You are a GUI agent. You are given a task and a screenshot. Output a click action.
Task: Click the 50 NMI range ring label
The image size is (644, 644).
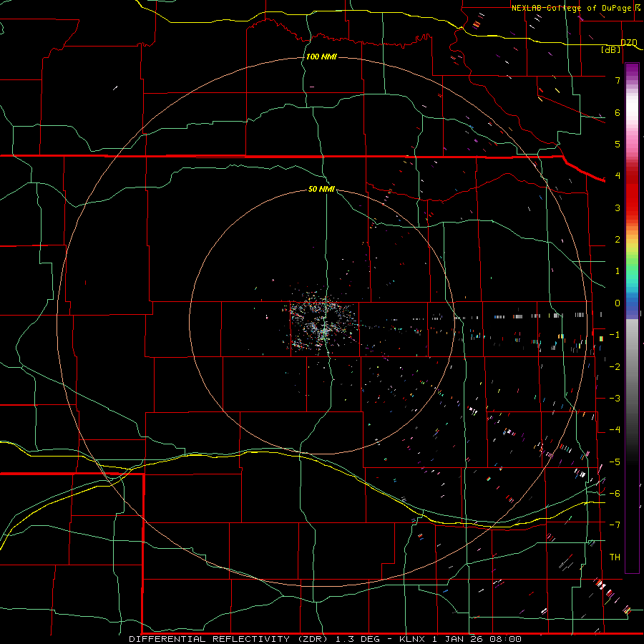click(321, 189)
